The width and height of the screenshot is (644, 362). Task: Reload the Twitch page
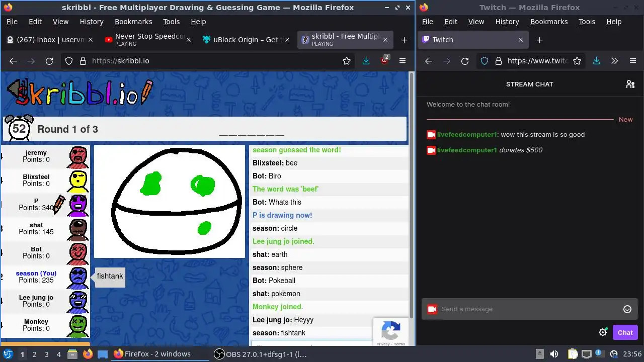(465, 61)
